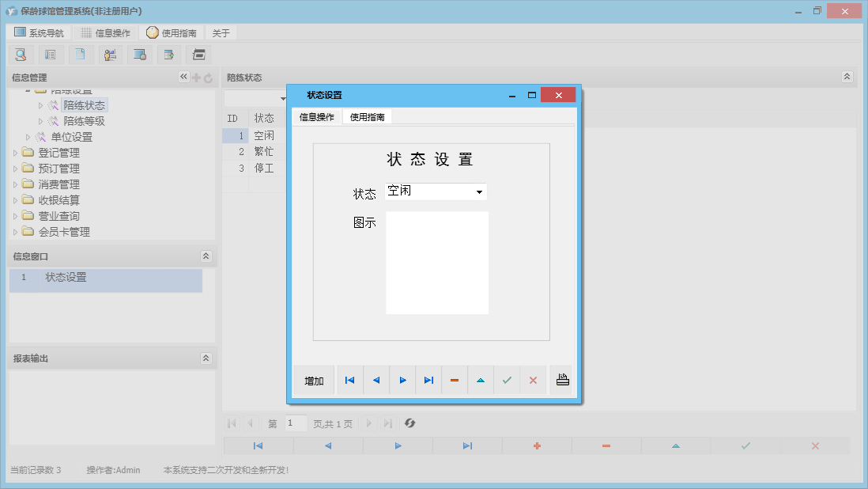
Task: Collapse the 信息窗口 panel
Action: (x=206, y=256)
